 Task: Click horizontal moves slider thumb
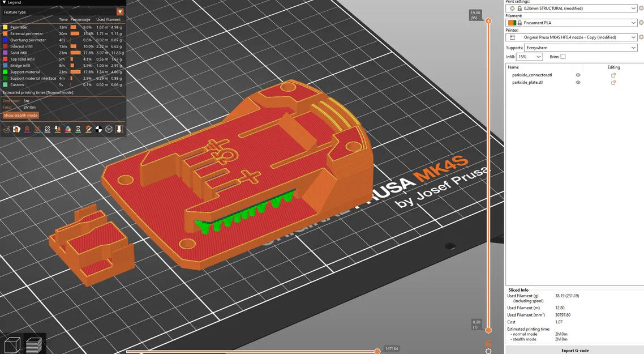[377, 352]
